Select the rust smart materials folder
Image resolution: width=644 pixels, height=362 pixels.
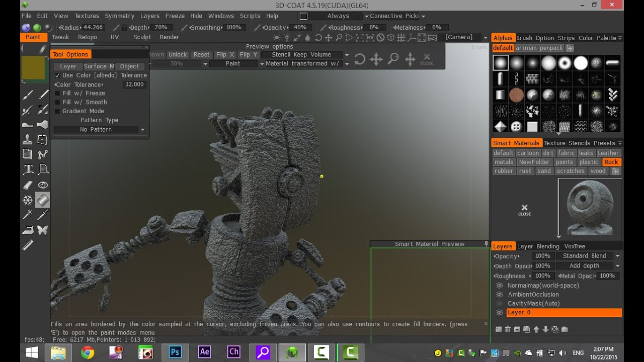coord(525,171)
